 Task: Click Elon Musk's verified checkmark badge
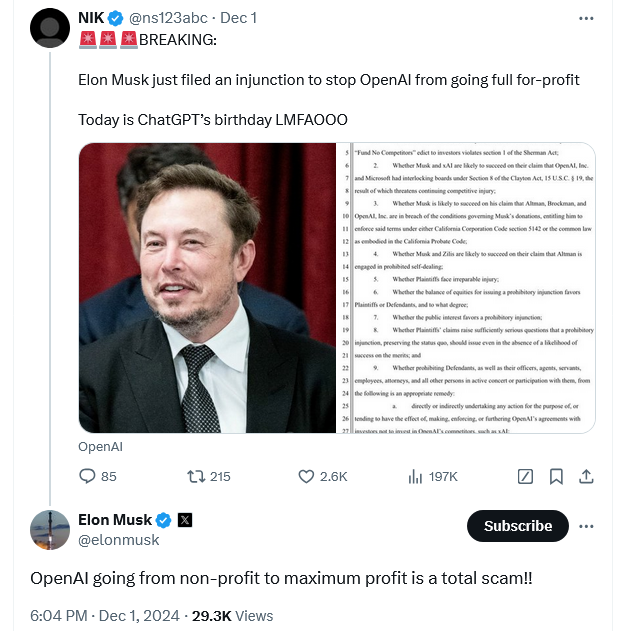pos(164,520)
